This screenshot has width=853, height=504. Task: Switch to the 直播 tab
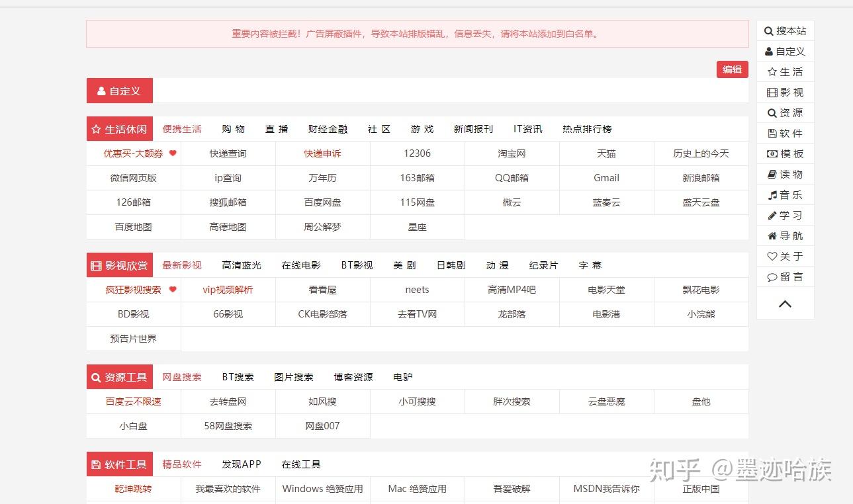coord(277,129)
